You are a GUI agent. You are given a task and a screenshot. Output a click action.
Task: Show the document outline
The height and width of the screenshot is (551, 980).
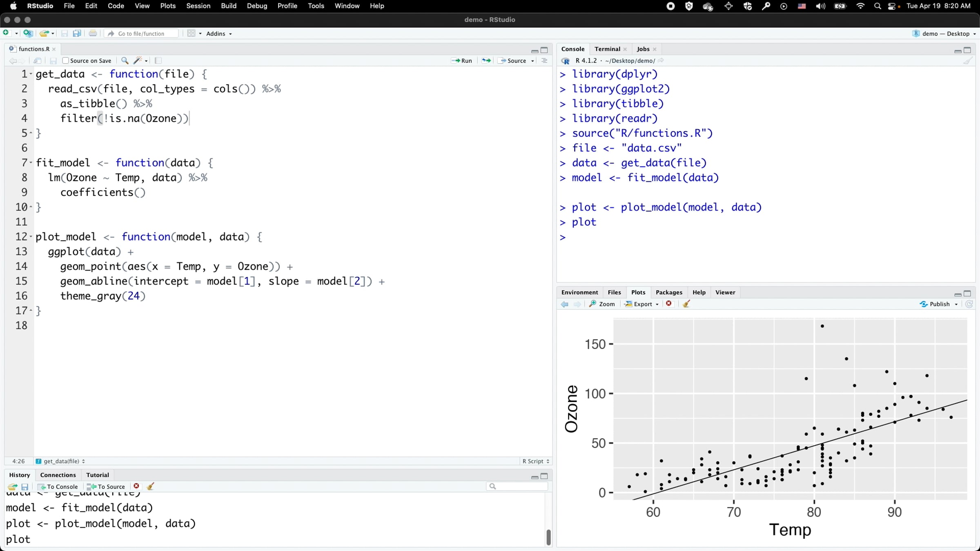click(x=544, y=60)
